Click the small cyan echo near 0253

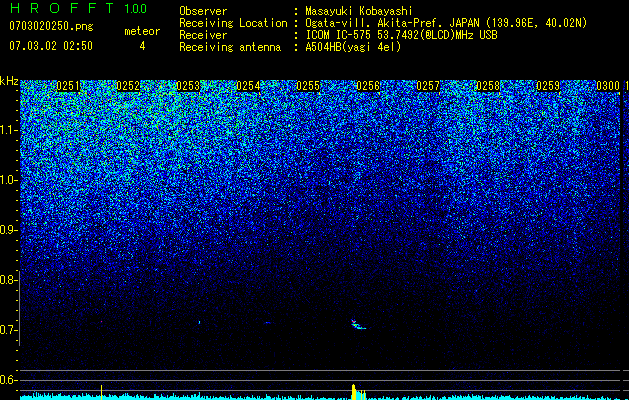pos(199,322)
